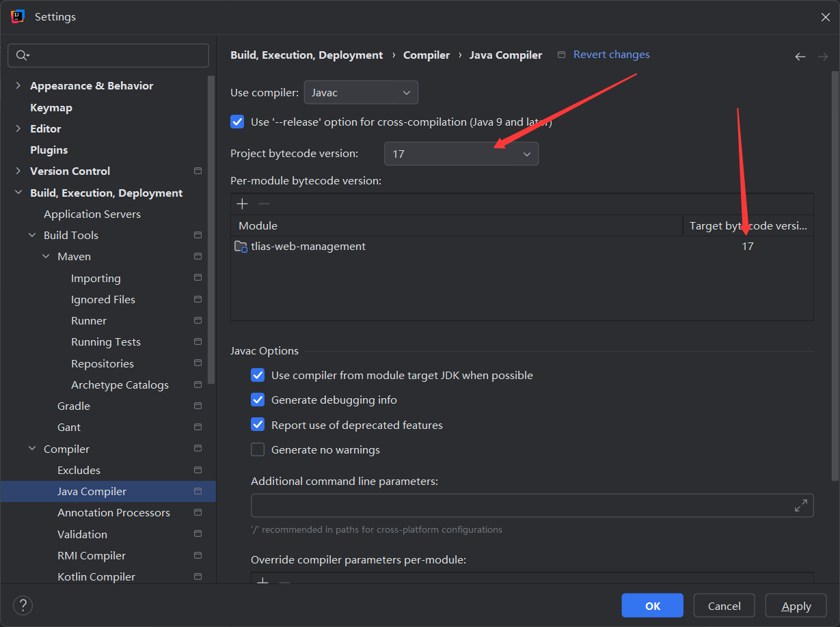Click target bytecode value 17 for tlias-web-management
The width and height of the screenshot is (840, 627).
pyautogui.click(x=748, y=247)
